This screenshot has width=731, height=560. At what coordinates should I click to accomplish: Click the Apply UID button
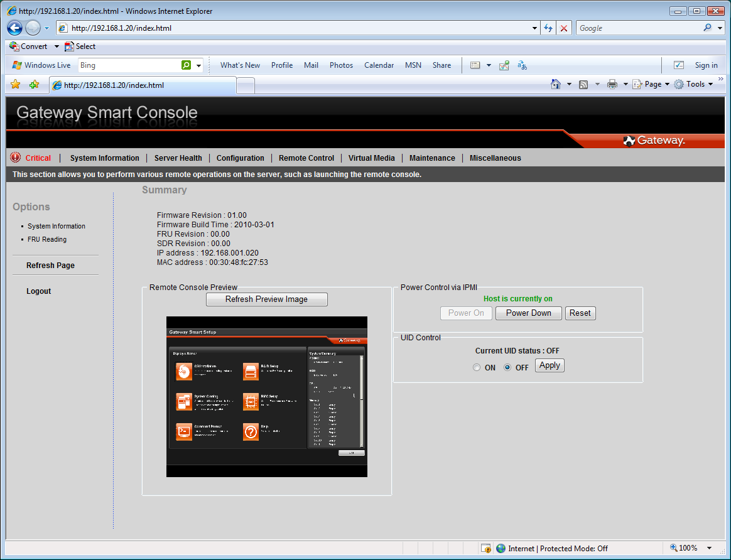550,365
